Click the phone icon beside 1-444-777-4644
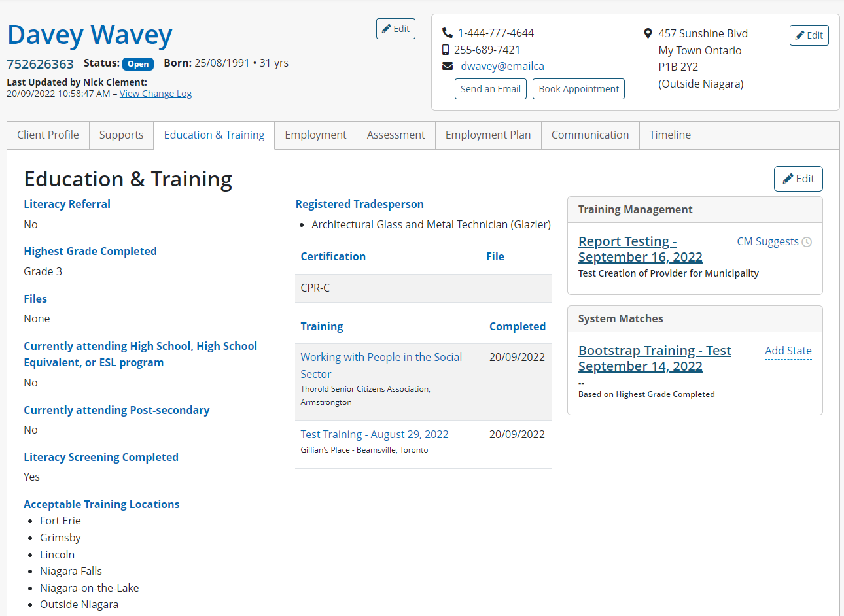Viewport: 844px width, 616px height. [x=448, y=33]
